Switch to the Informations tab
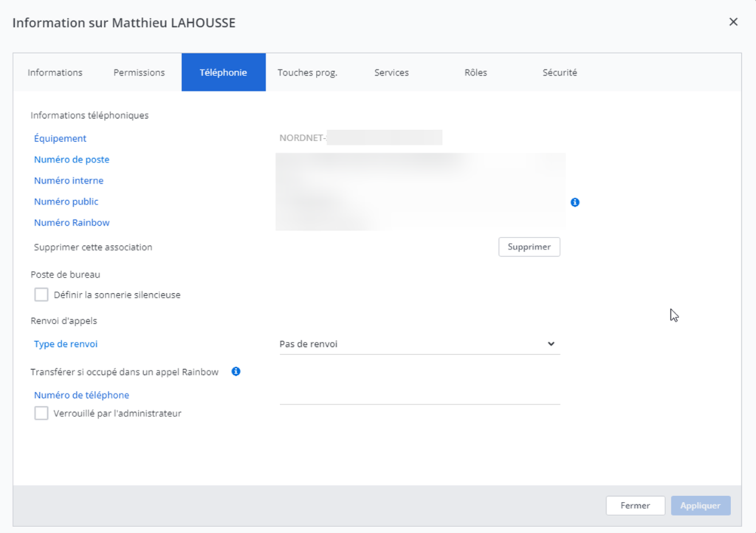The width and height of the screenshot is (756, 533). pos(55,72)
